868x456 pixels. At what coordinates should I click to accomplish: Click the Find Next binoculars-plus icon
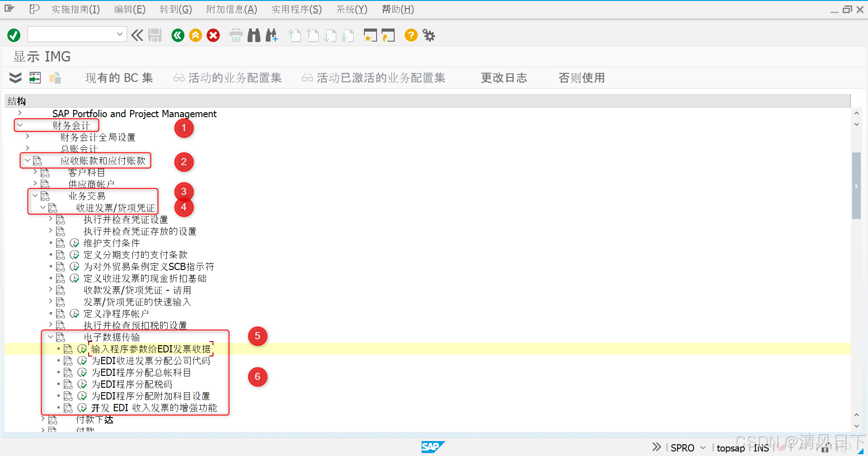tap(272, 35)
